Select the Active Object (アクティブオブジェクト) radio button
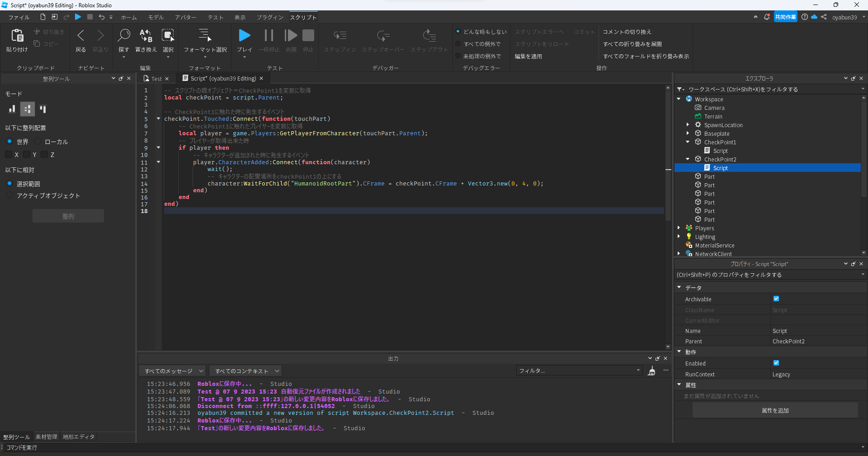Screen dimensions: 868x456 [9, 195]
